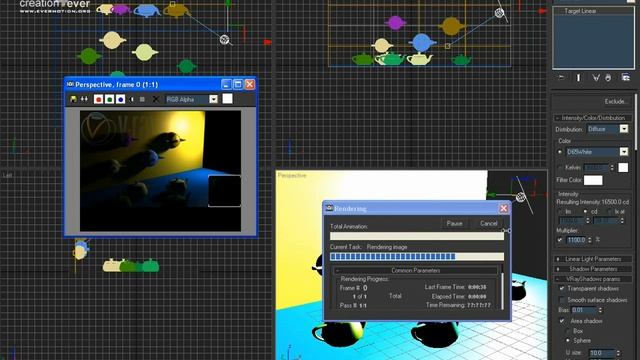Clear the rendered image with the X icon

pos(156,99)
